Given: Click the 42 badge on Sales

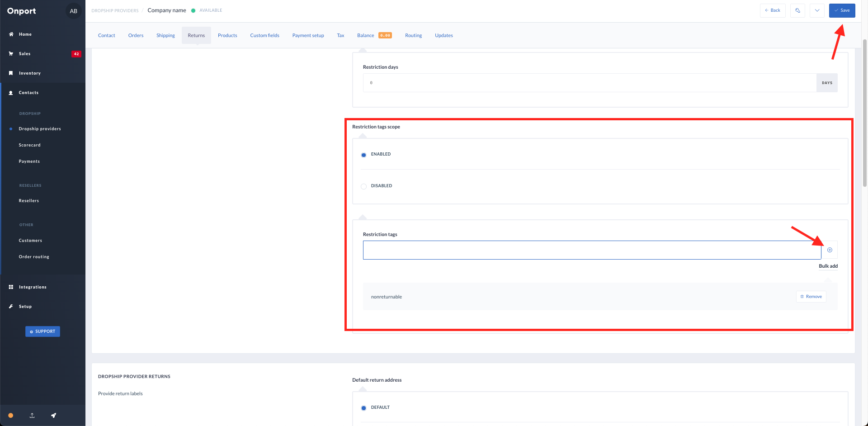Looking at the screenshot, I should pyautogui.click(x=76, y=54).
